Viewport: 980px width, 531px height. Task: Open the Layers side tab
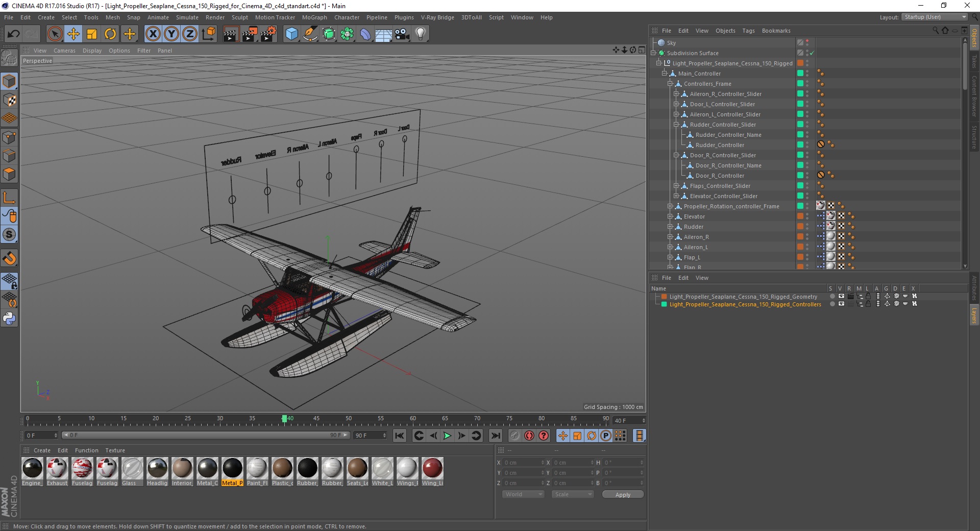point(974,315)
